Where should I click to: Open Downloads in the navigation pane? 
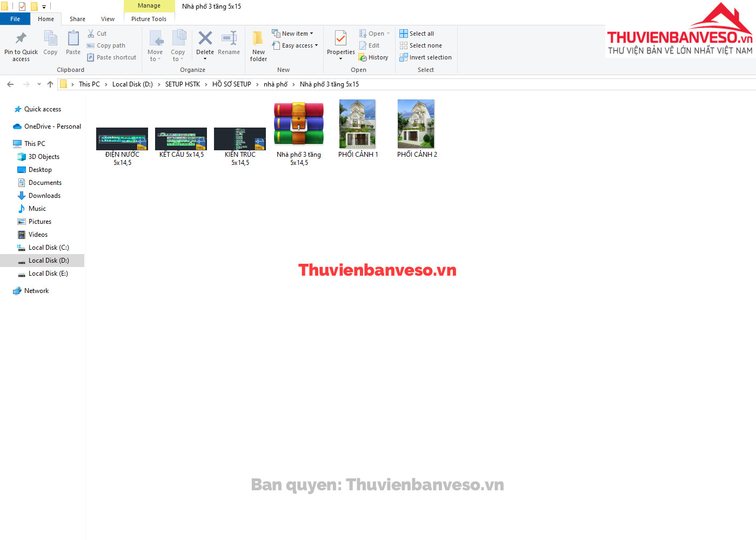pos(44,196)
